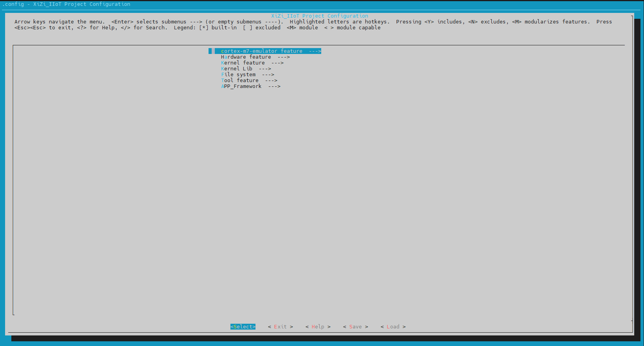Image resolution: width=644 pixels, height=346 pixels.
Task: Open the File system submenu
Action: point(248,75)
